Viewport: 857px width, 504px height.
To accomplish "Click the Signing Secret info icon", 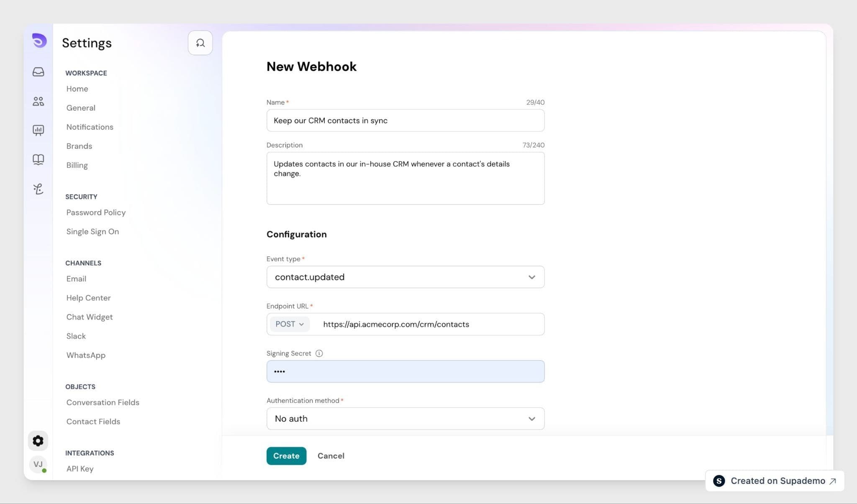I will click(x=319, y=353).
